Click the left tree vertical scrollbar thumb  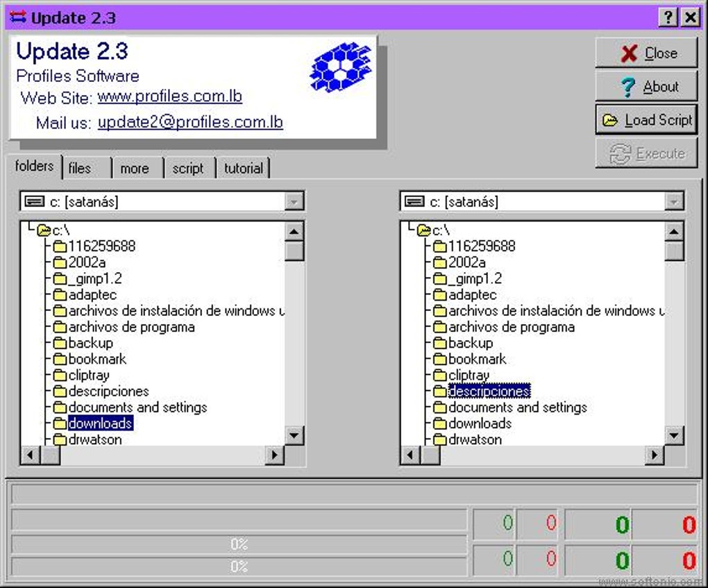click(x=294, y=251)
